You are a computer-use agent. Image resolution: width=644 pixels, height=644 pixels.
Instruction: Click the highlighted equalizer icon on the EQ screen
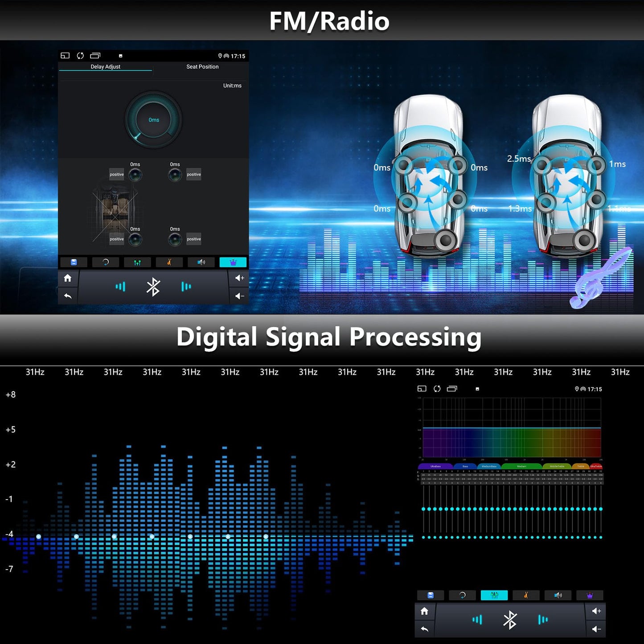click(x=494, y=595)
